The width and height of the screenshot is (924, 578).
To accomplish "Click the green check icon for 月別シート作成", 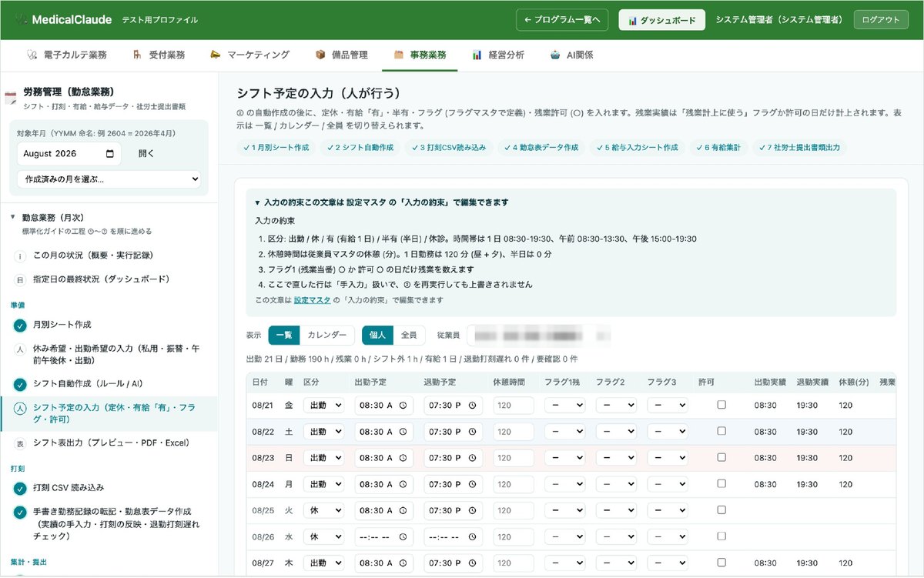I will 20,325.
